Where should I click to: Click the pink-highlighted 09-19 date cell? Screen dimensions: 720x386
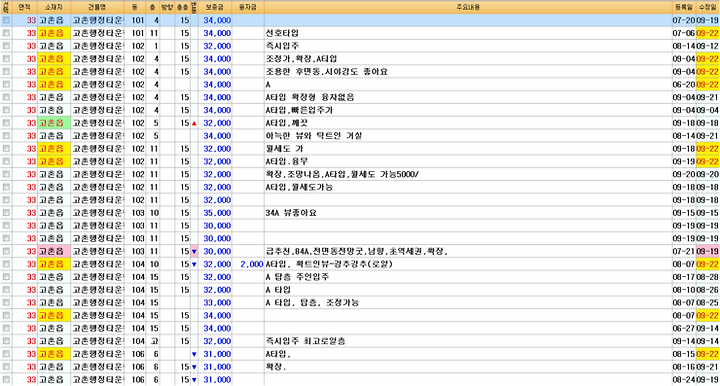pyautogui.click(x=708, y=252)
